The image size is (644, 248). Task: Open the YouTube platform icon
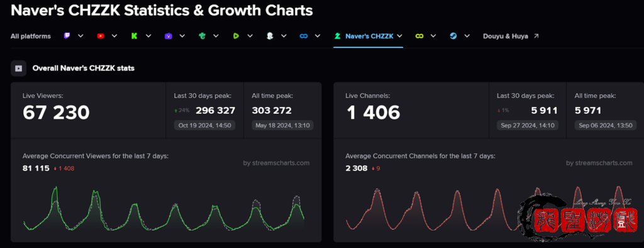click(101, 36)
